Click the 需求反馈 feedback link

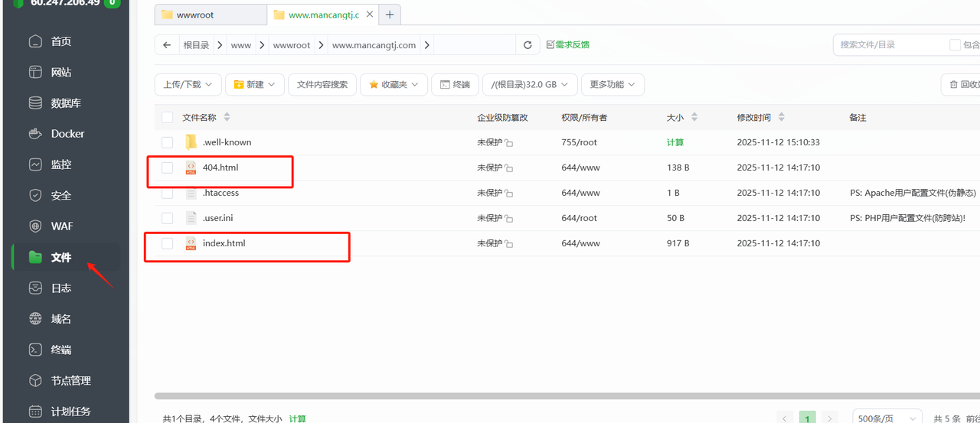pos(567,45)
